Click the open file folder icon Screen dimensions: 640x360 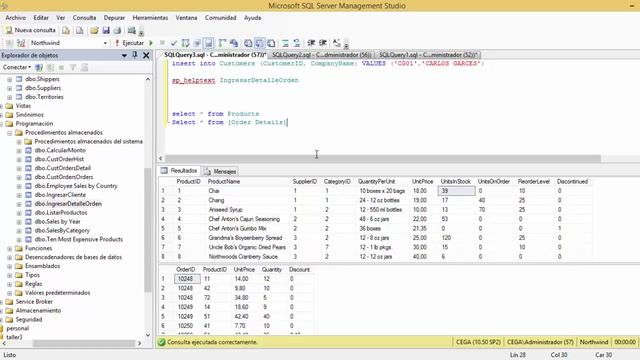pyautogui.click(x=94, y=31)
